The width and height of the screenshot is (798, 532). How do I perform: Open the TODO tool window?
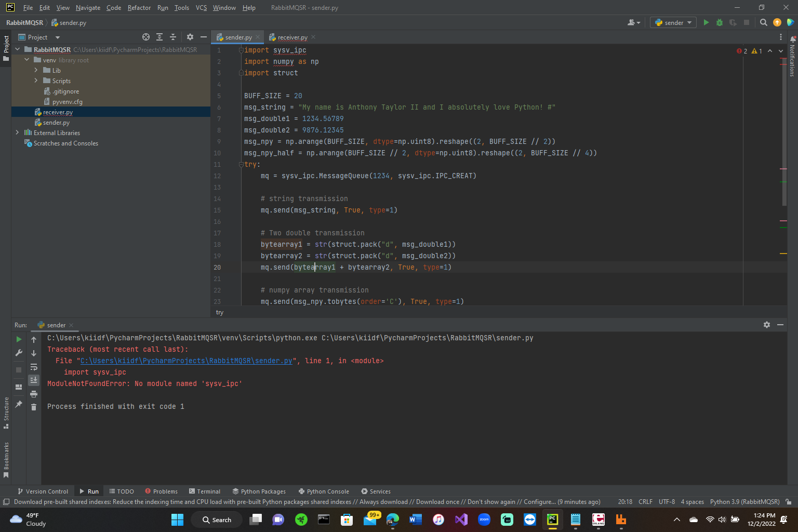[122, 491]
